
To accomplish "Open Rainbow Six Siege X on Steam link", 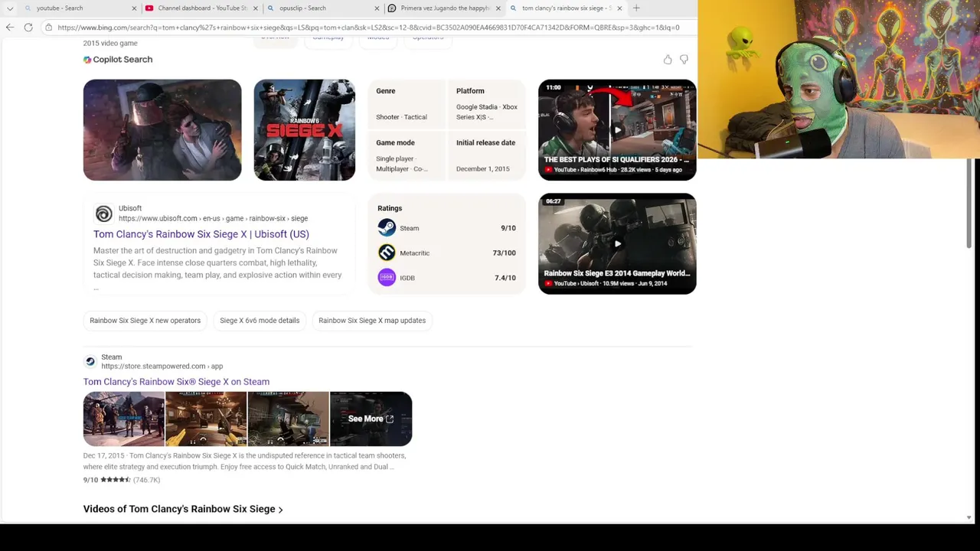I will point(176,382).
